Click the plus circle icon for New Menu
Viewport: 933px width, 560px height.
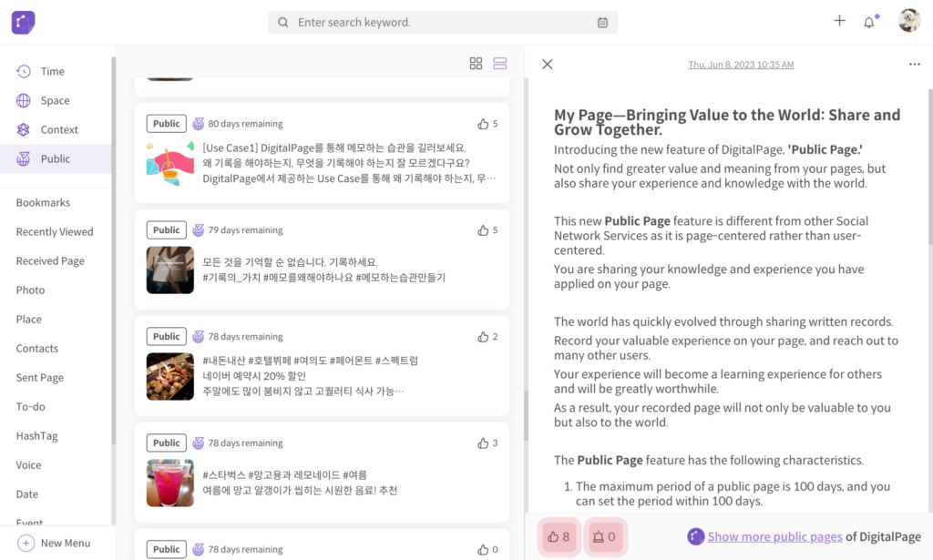26,544
